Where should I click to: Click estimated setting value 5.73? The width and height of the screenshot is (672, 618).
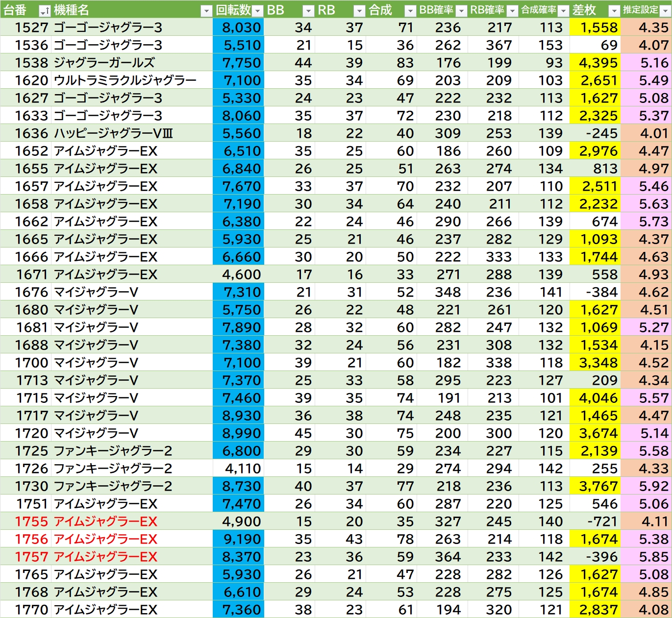[x=647, y=222]
